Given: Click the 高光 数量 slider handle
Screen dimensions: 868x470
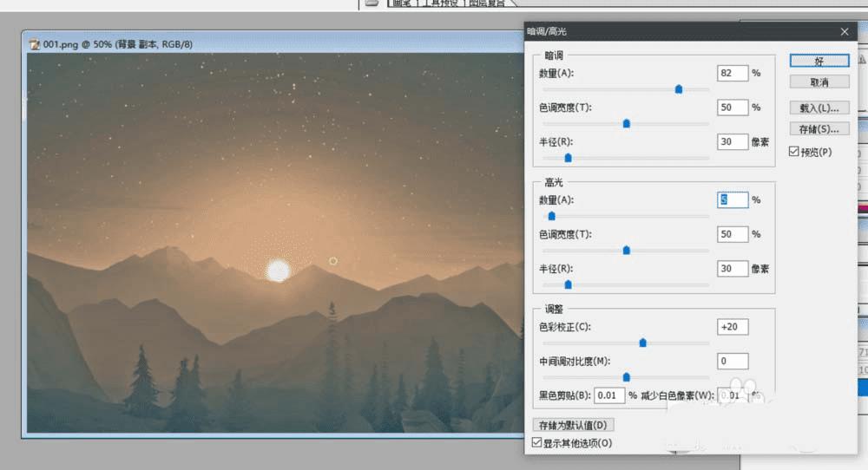Looking at the screenshot, I should [x=551, y=216].
